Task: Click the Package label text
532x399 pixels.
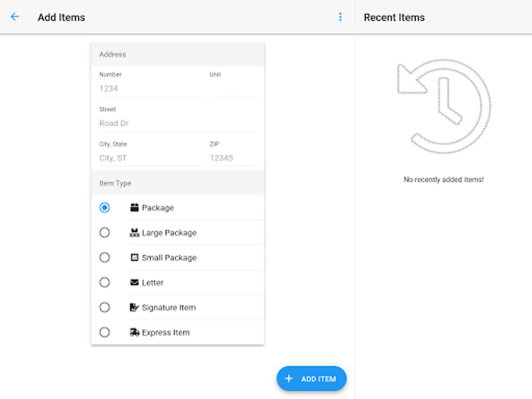Action: tap(158, 208)
